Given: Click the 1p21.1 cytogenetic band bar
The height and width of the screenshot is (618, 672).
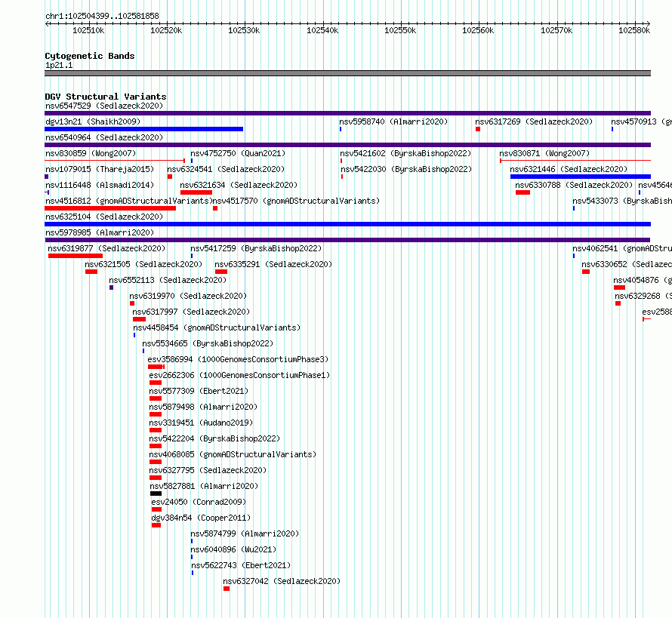Looking at the screenshot, I should click(x=347, y=73).
